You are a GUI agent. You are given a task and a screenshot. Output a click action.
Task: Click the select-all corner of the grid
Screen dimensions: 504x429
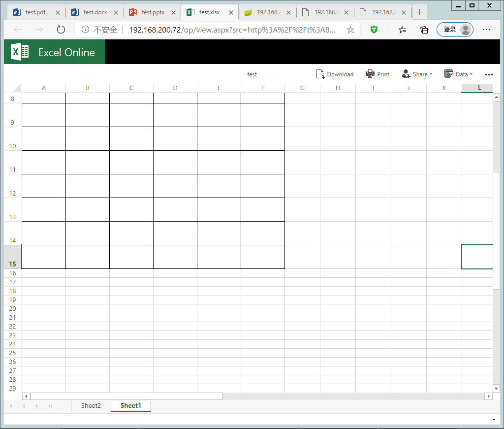tap(13, 88)
